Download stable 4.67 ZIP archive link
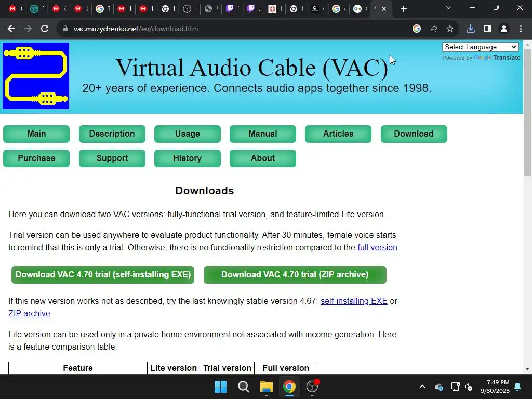Viewport: 532px width, 399px height. (x=29, y=314)
